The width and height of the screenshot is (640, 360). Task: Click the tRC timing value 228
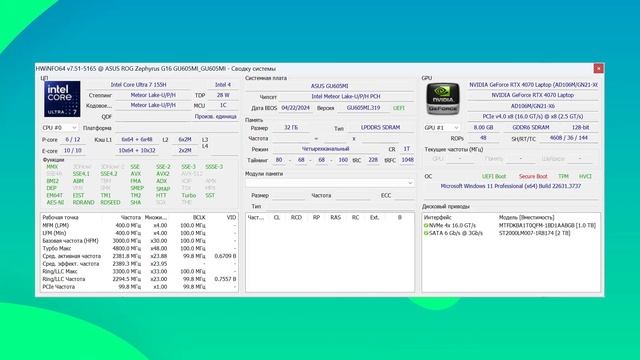click(373, 160)
